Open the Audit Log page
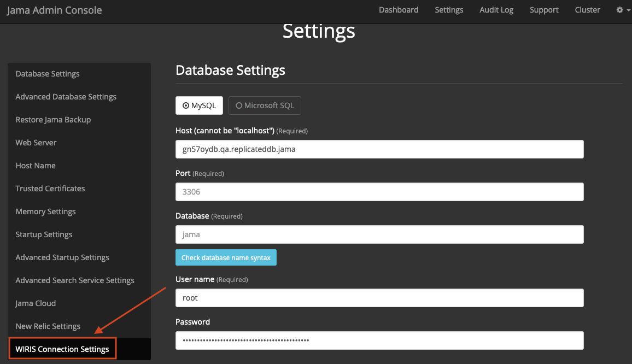The height and width of the screenshot is (364, 632). click(496, 10)
